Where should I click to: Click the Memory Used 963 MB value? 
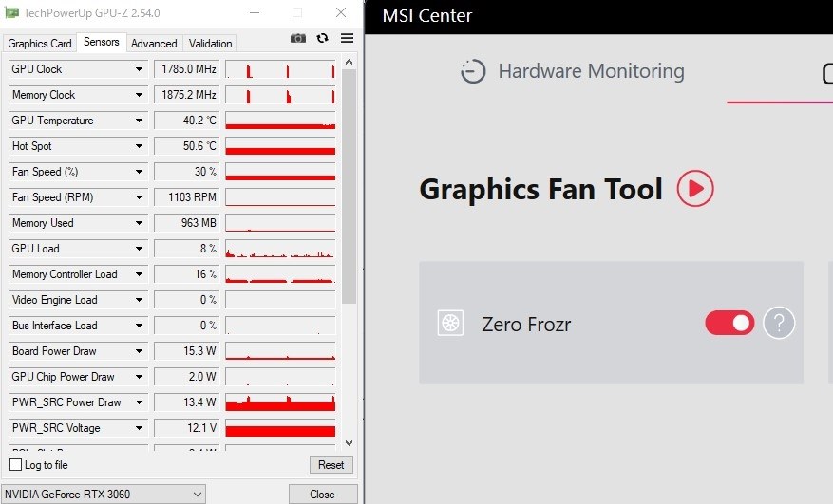click(186, 223)
